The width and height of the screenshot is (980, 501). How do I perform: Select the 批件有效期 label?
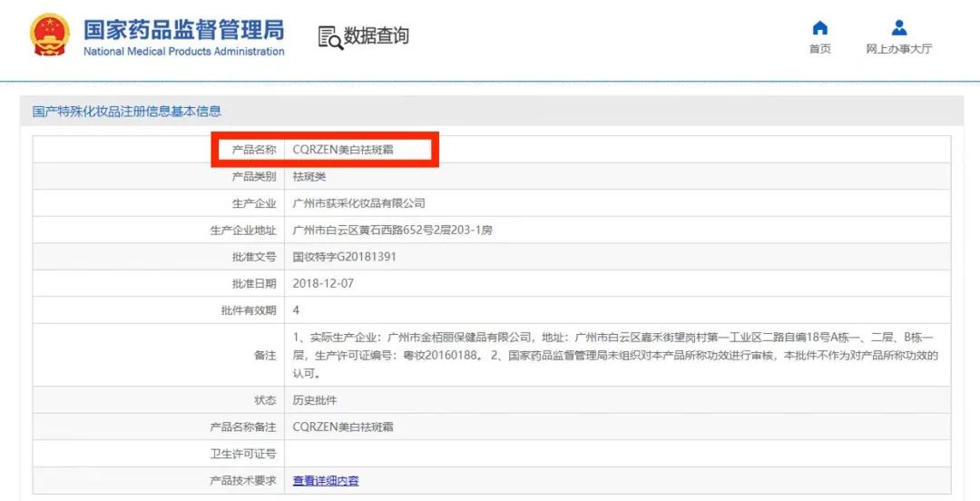point(248,310)
